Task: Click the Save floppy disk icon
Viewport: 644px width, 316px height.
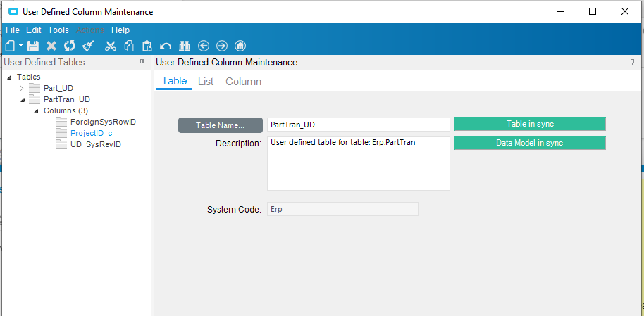Action: 33,46
